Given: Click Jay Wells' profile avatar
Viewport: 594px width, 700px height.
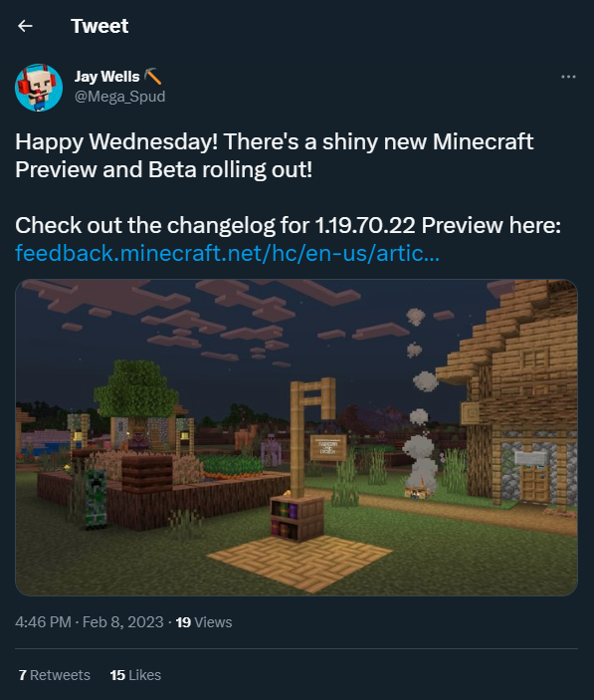Looking at the screenshot, I should point(39,88).
